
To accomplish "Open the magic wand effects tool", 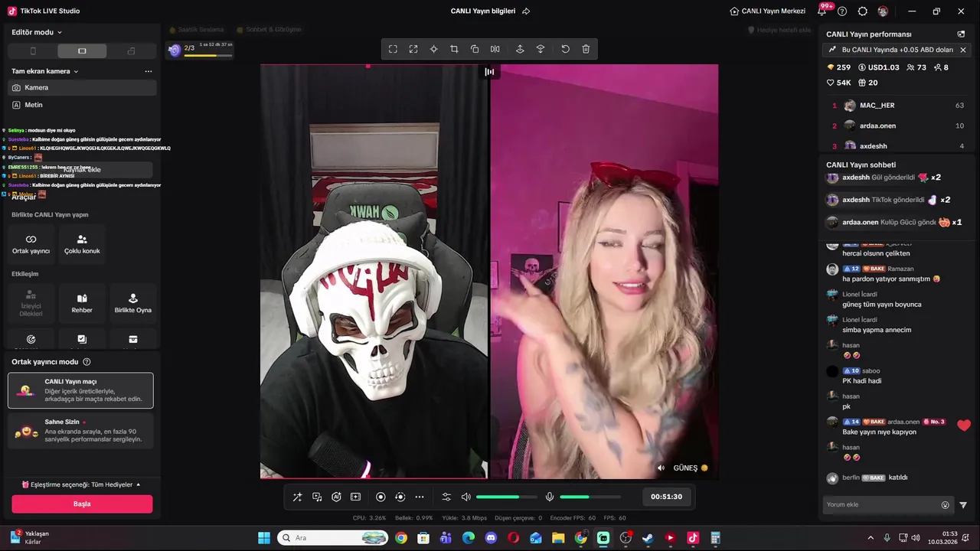I will pyautogui.click(x=297, y=497).
